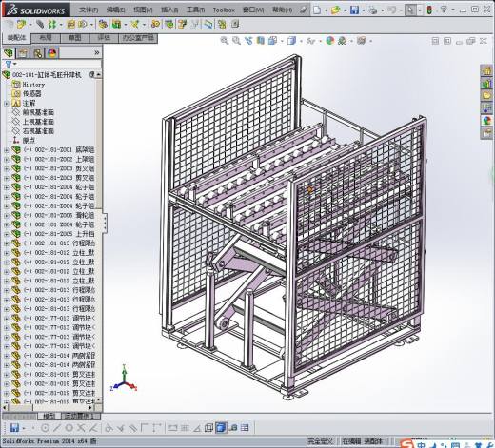Open the SolidWorks Resources home icon

pyautogui.click(x=486, y=70)
